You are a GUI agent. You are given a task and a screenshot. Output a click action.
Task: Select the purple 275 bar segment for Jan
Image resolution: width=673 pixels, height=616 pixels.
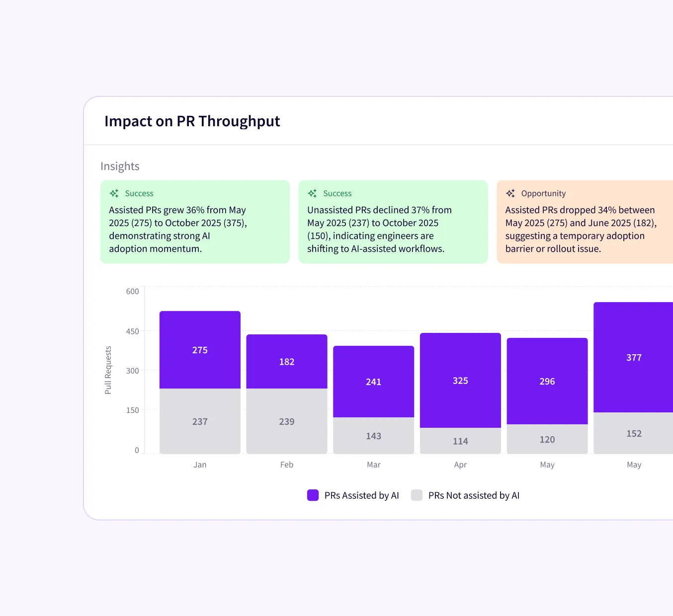pos(200,350)
